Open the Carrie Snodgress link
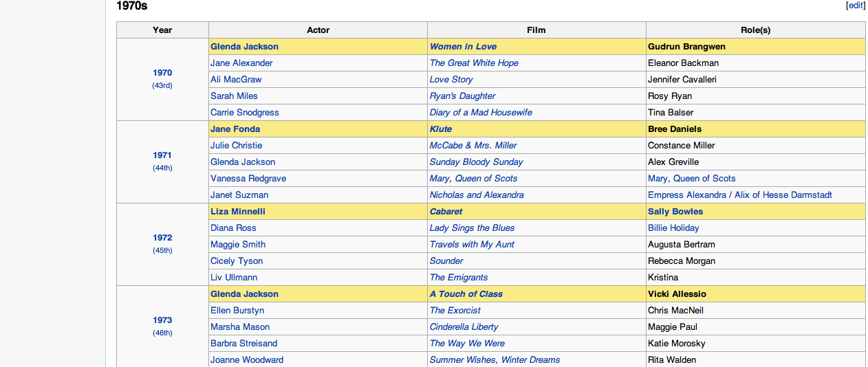The height and width of the screenshot is (367, 868). pyautogui.click(x=244, y=113)
